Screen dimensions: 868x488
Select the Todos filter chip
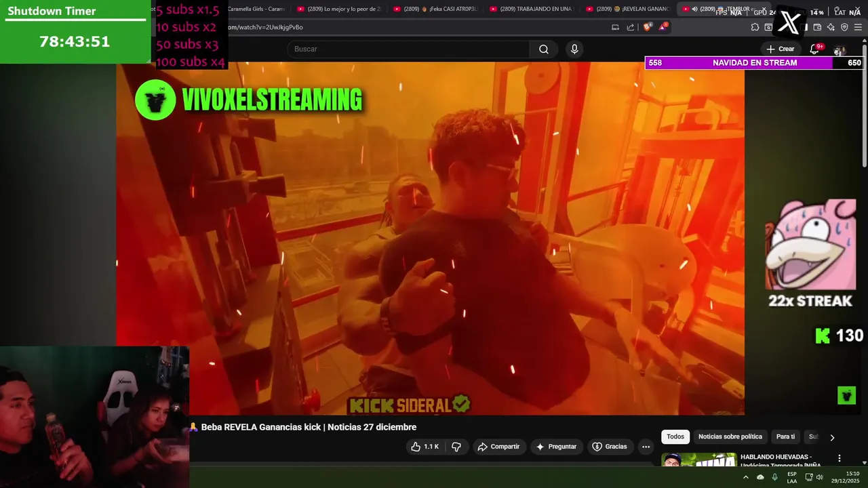point(675,436)
